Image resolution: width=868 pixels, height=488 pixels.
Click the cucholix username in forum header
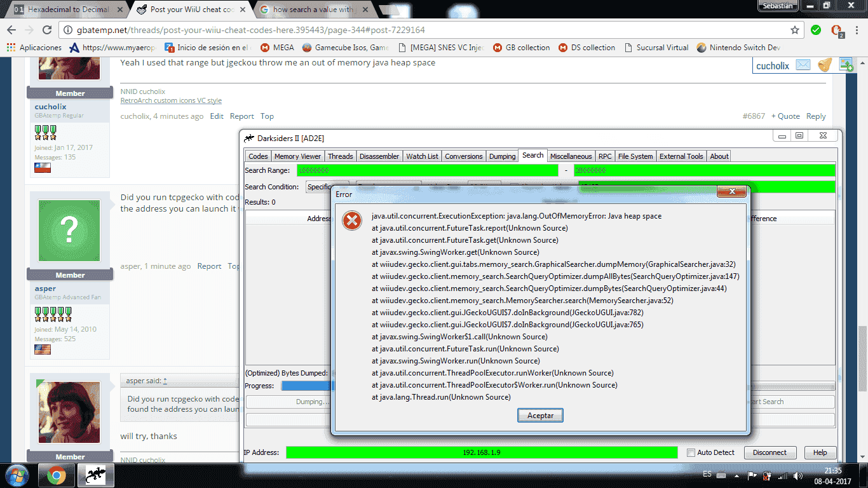pyautogui.click(x=773, y=65)
